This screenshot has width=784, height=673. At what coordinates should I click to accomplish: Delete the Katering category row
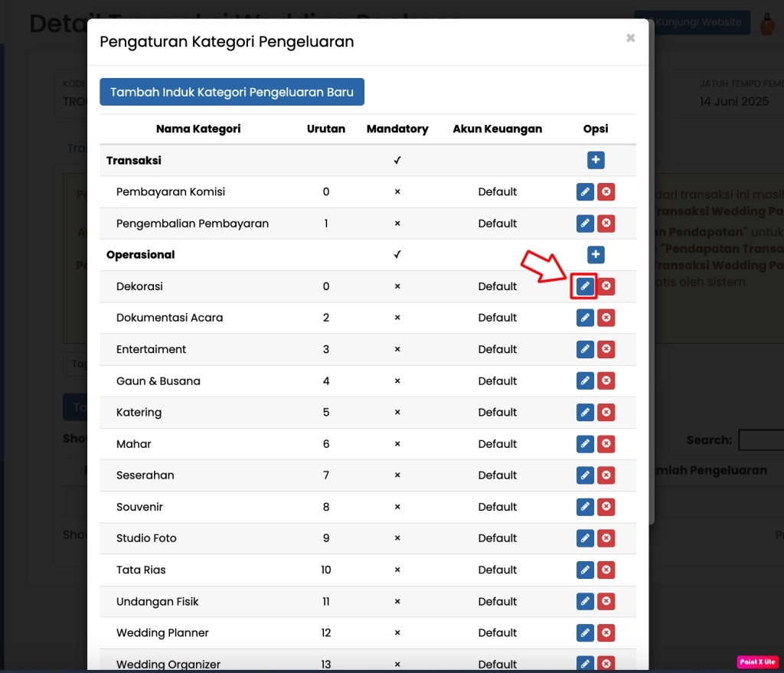click(606, 413)
